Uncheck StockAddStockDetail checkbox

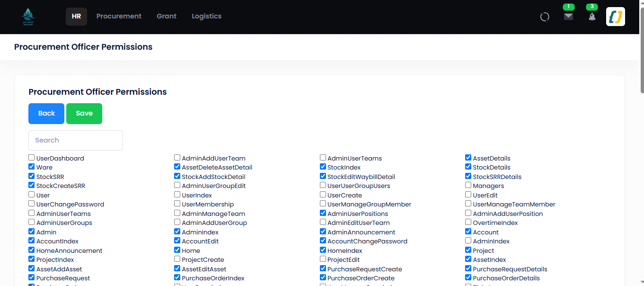coord(177,176)
